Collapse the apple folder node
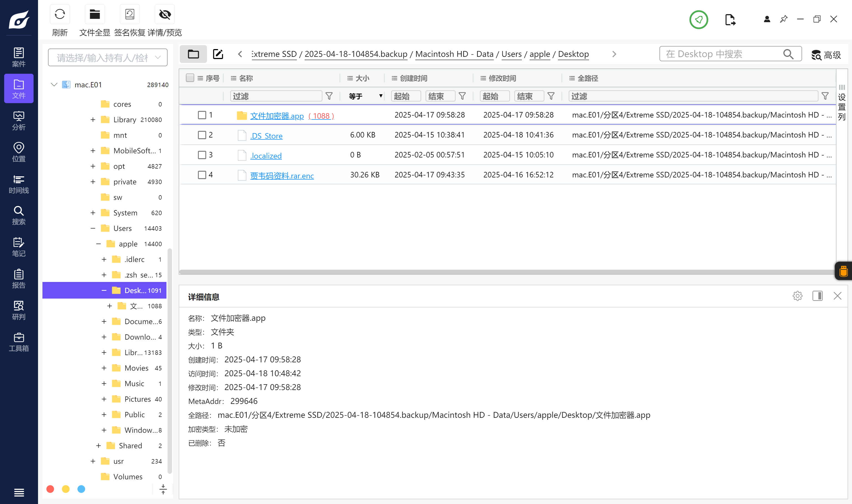This screenshot has width=852, height=504. click(x=98, y=244)
